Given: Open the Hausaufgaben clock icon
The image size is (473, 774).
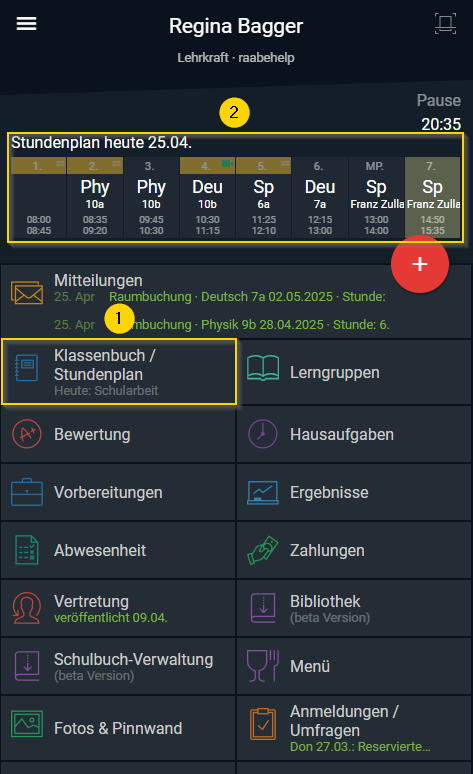Looking at the screenshot, I should point(263,434).
